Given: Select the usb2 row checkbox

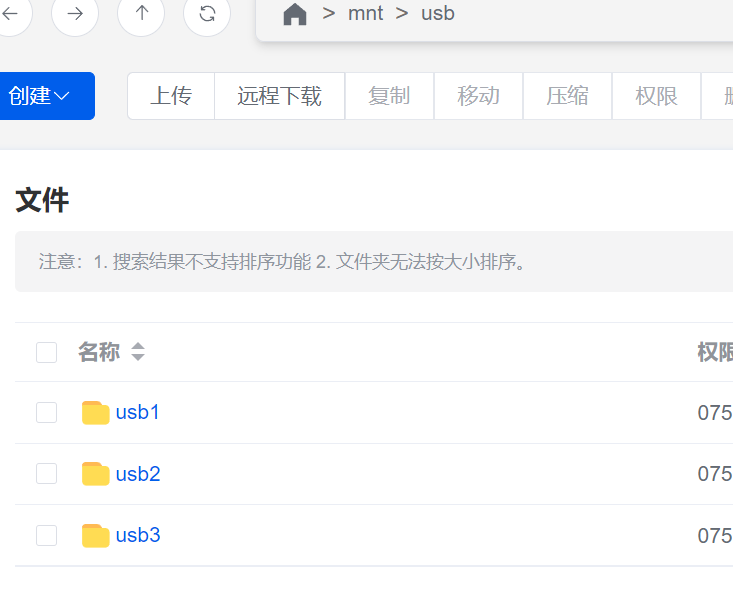Looking at the screenshot, I should coord(47,474).
